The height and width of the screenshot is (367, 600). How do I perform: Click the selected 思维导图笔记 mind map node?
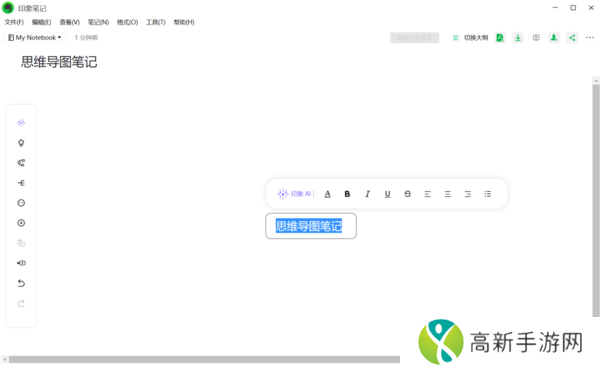click(x=311, y=226)
